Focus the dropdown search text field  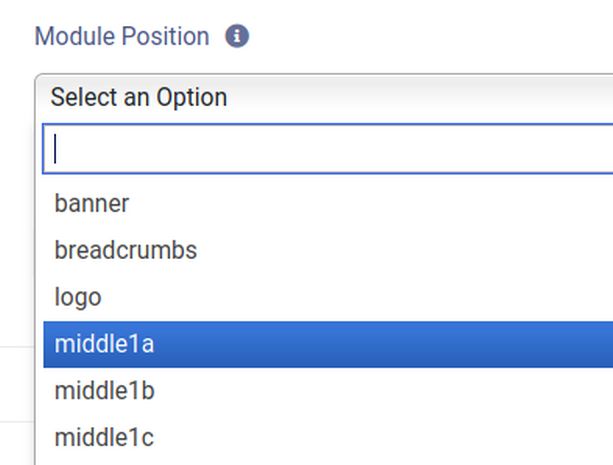328,149
